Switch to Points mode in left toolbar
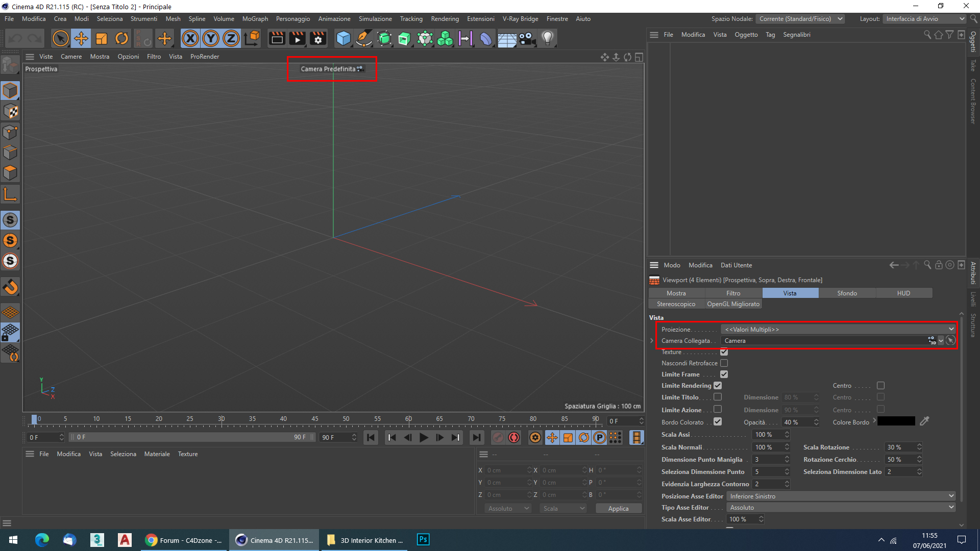The width and height of the screenshot is (980, 551). (x=10, y=132)
